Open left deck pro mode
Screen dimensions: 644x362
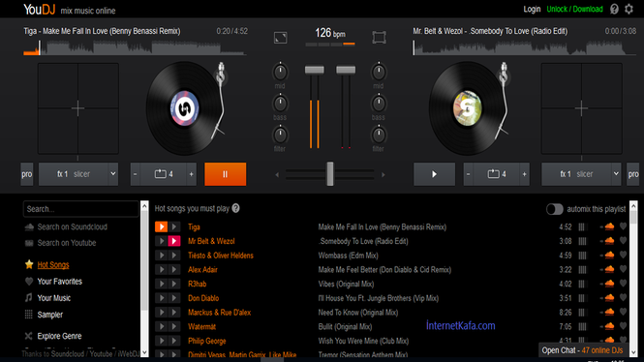coord(27,174)
